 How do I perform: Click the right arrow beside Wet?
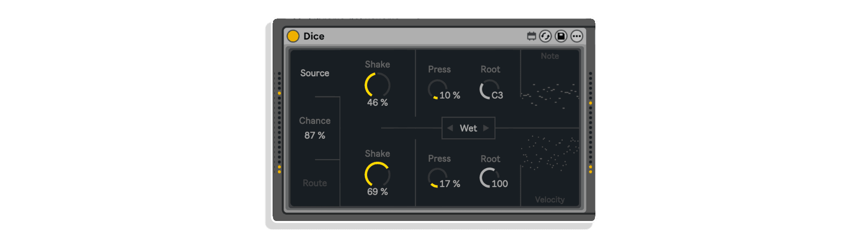pos(486,128)
